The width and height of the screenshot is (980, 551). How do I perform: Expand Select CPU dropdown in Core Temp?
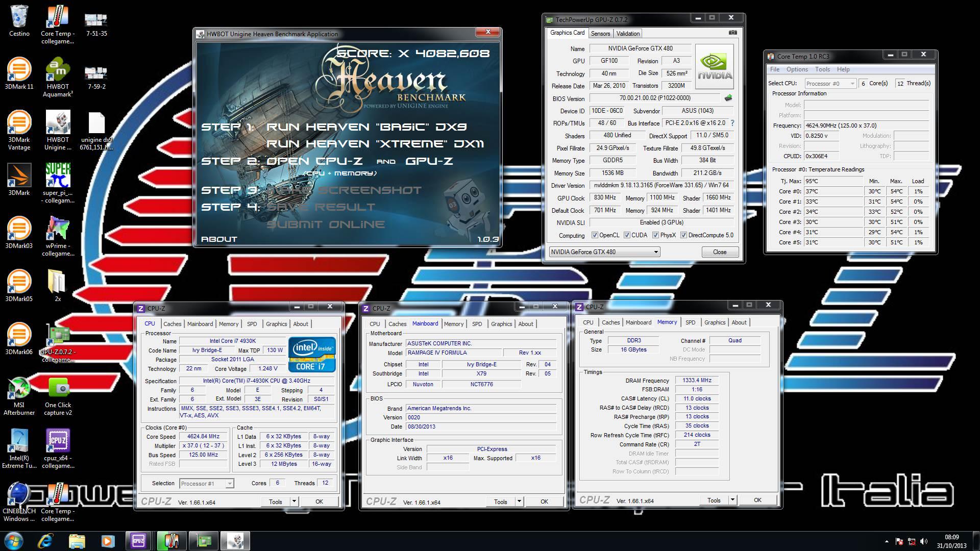pyautogui.click(x=830, y=84)
